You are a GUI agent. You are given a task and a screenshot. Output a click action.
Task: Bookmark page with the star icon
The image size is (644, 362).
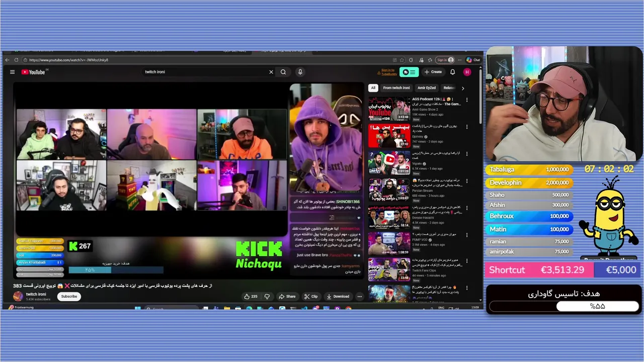click(x=402, y=60)
